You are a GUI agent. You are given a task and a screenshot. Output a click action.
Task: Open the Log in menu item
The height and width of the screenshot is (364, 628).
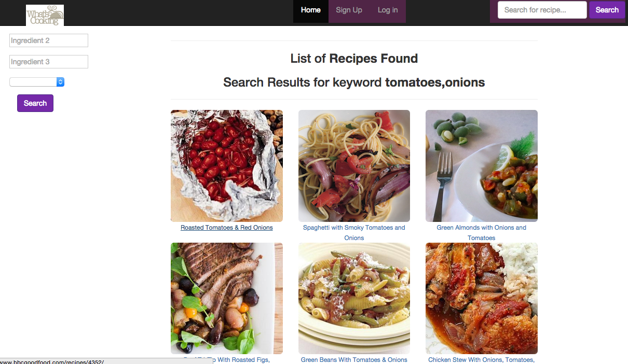[x=387, y=10]
